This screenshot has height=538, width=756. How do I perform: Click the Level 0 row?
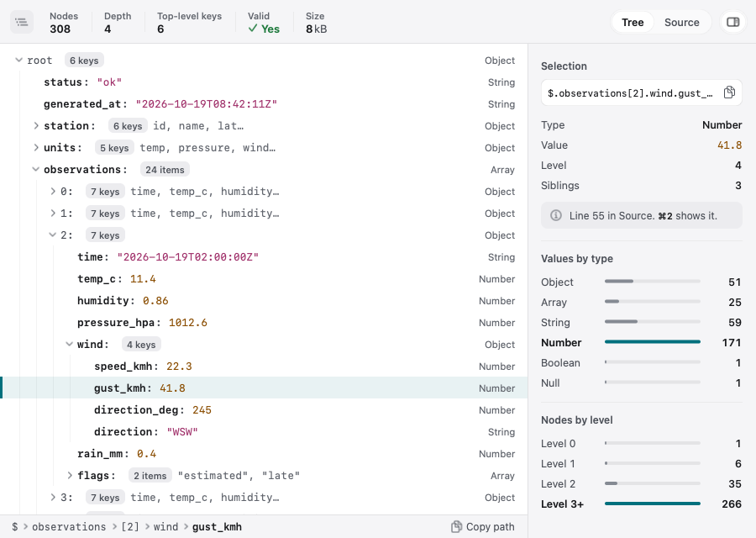coord(641,443)
